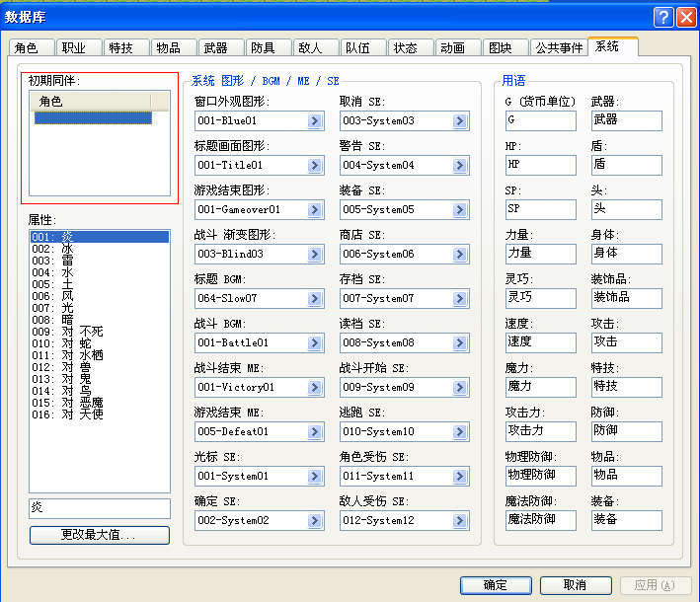Open the 游戏结束图形 selection arrow
The width and height of the screenshot is (700, 602).
[315, 210]
